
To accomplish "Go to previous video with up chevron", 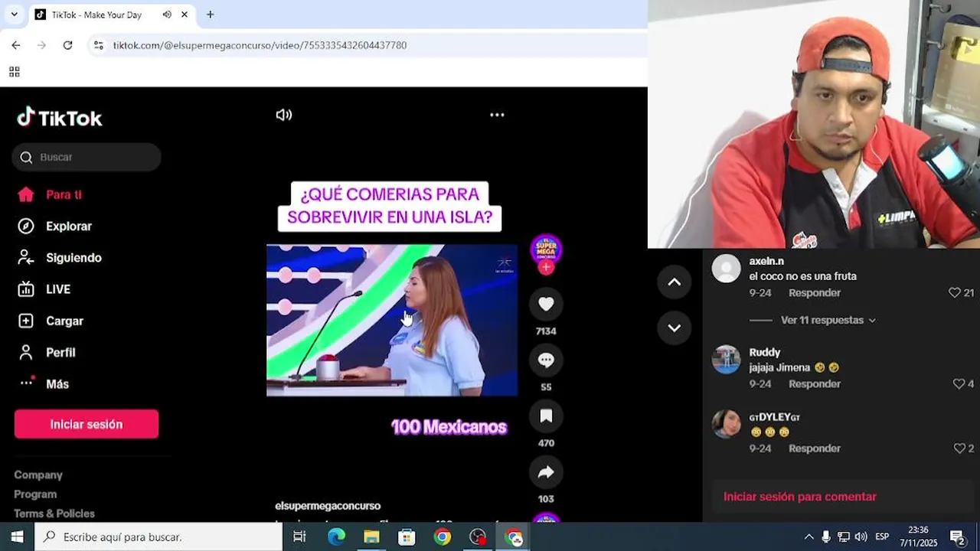I will [675, 282].
